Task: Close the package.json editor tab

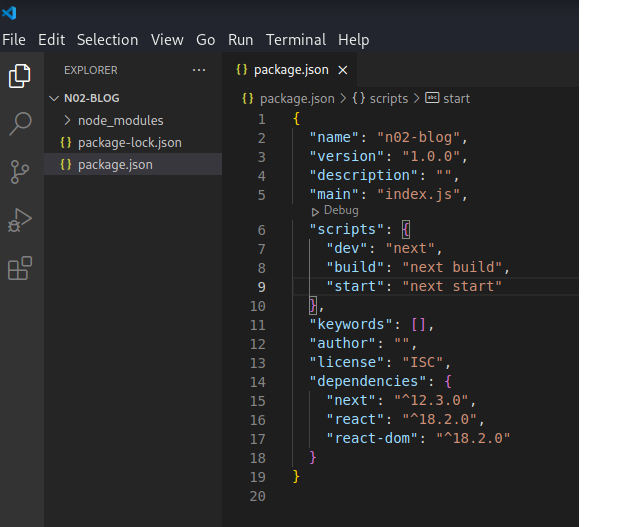Action: click(343, 70)
